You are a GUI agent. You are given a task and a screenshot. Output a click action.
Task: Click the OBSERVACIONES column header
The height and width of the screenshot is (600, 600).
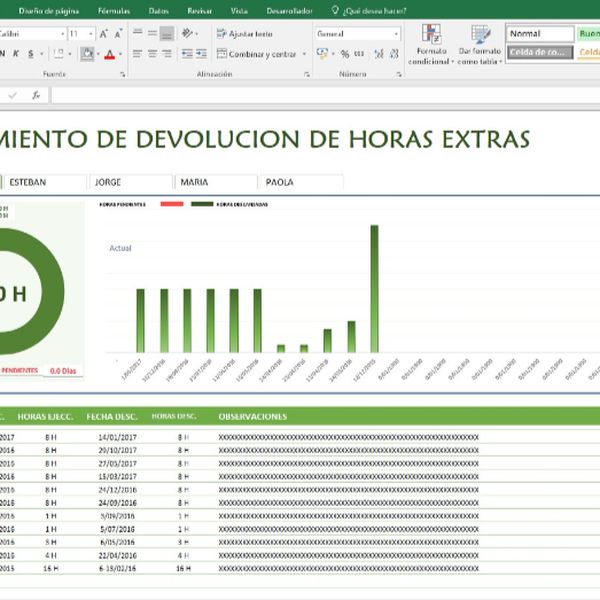click(x=253, y=416)
